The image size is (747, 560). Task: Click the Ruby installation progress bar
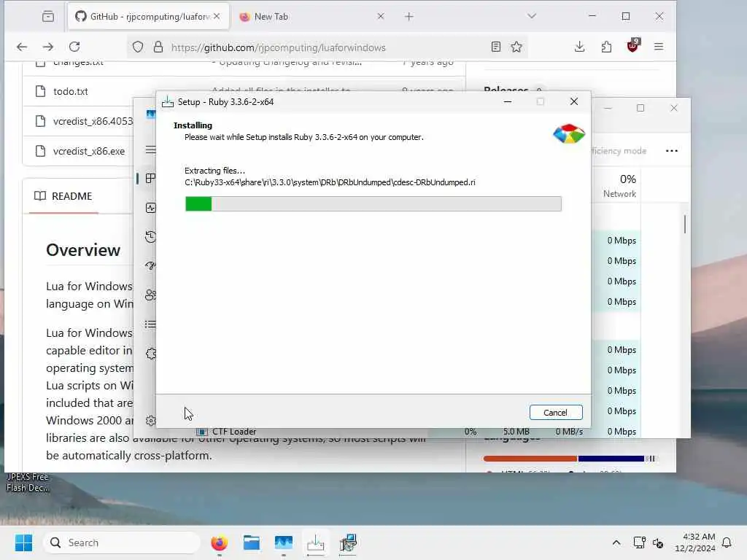click(x=373, y=204)
